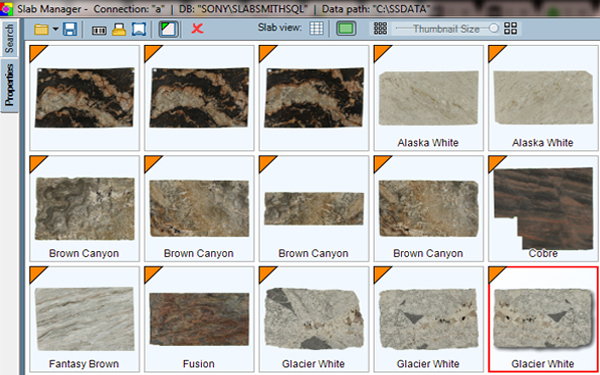
Task: Click the small thumbnails grid icon
Action: (x=380, y=28)
